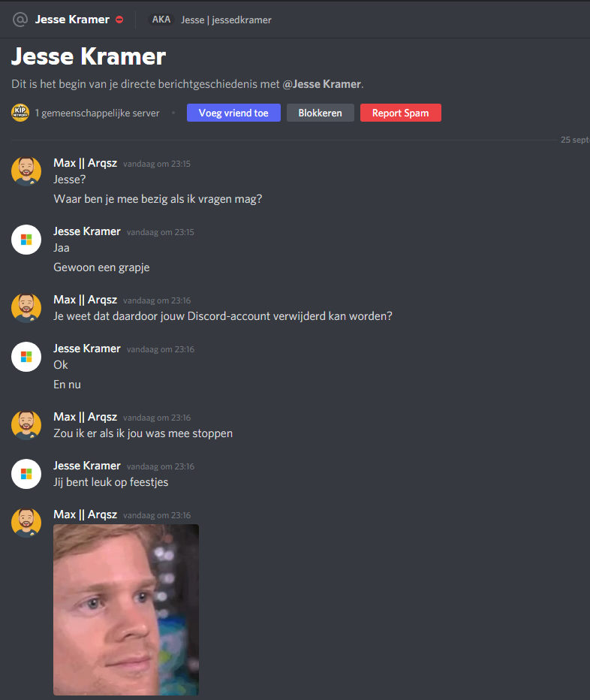Click Jesse Kramer avatar beside "Ok" message
This screenshot has width=590, height=700.
[26, 357]
